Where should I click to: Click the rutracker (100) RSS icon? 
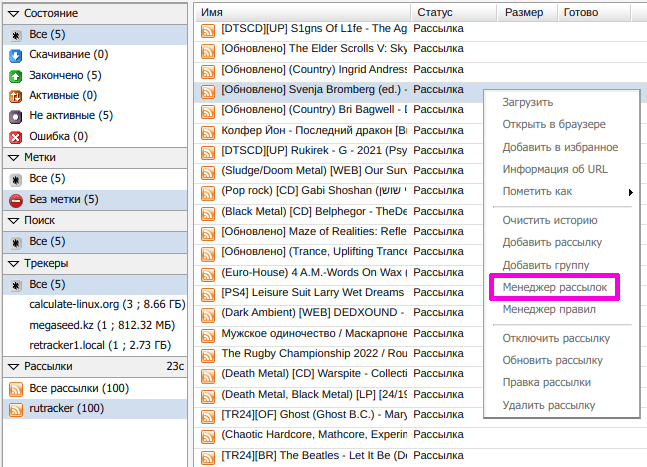[16, 409]
